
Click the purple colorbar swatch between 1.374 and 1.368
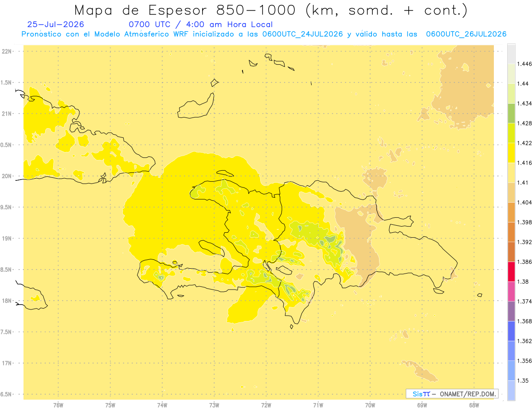(x=511, y=311)
